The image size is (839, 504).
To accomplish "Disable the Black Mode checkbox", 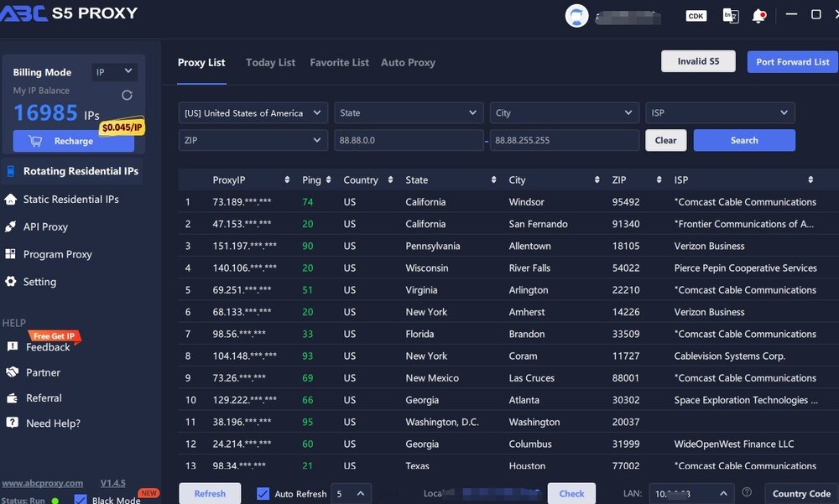I will (81, 500).
